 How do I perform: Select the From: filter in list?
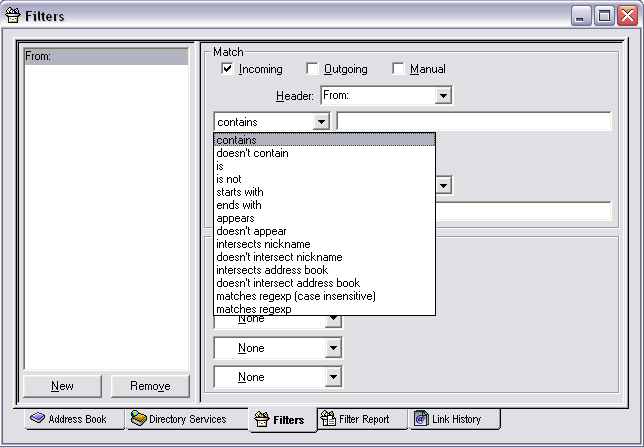105,57
